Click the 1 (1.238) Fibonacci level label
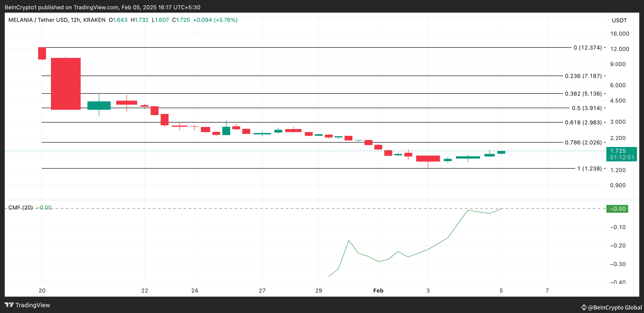This screenshot has height=313, width=644. [x=589, y=169]
